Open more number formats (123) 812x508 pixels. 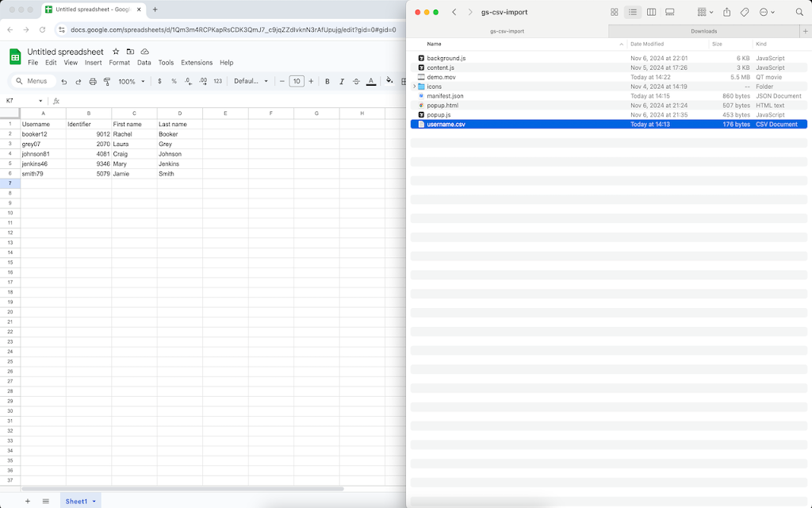[218, 82]
